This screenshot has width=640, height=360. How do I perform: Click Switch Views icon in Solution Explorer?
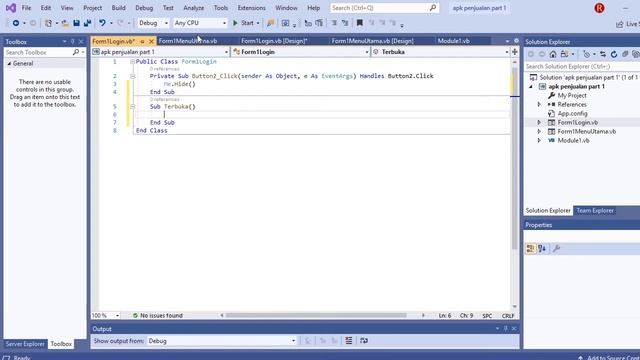click(x=564, y=54)
